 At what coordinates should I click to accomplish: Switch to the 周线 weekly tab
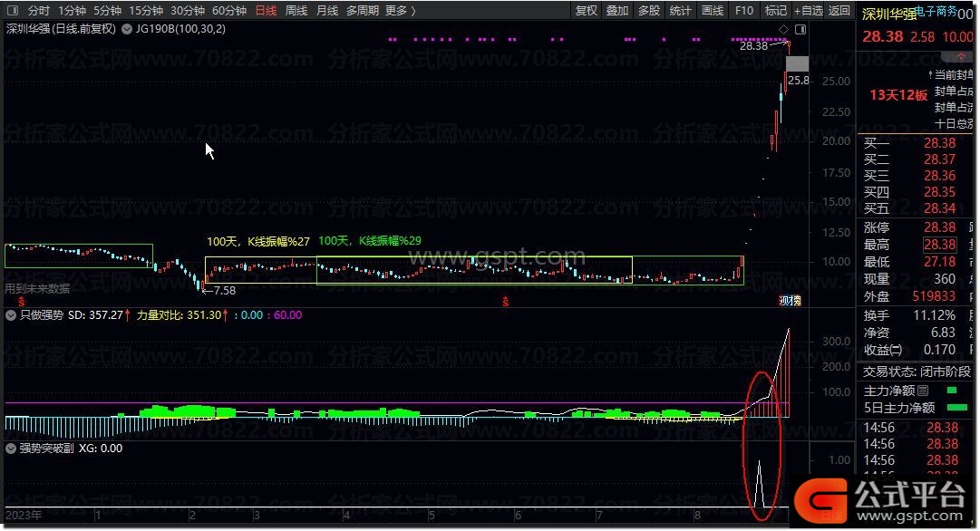(296, 11)
